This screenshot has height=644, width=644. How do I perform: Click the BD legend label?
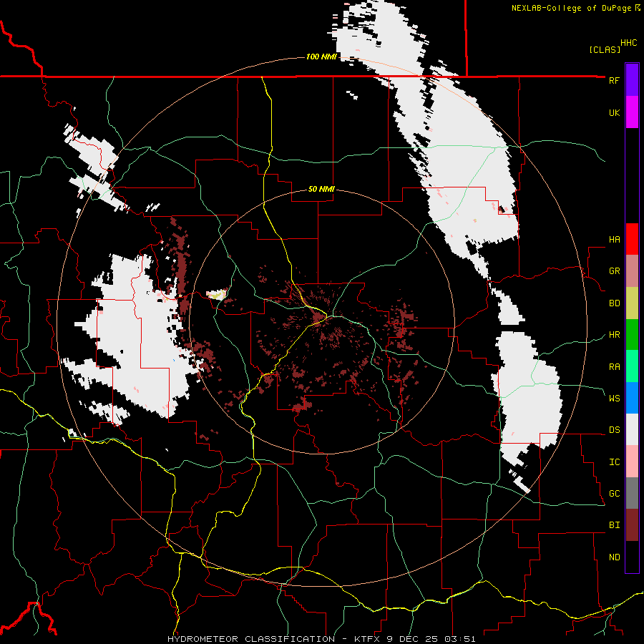pyautogui.click(x=614, y=303)
